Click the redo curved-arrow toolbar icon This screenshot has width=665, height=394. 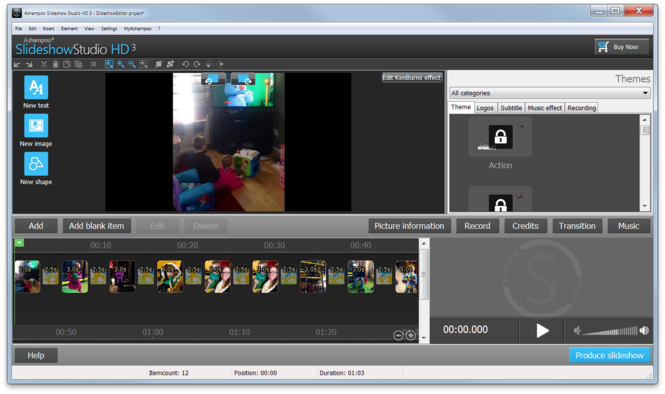coord(197,64)
